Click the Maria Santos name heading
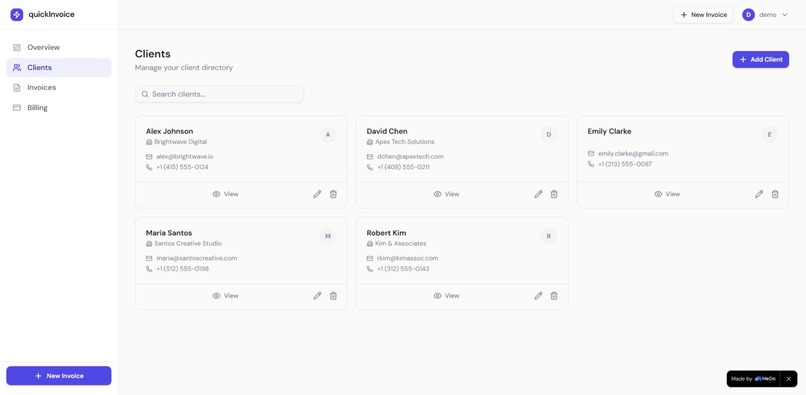806x395 pixels. (x=169, y=233)
